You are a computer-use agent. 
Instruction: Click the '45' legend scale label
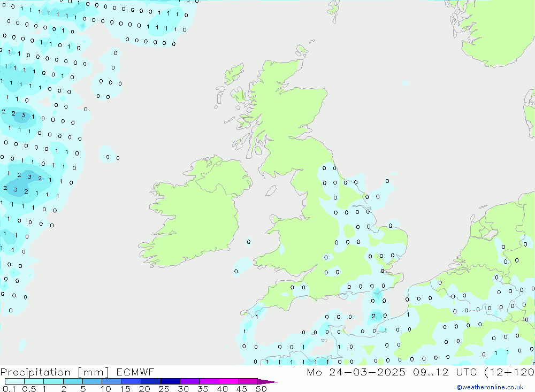(x=242, y=389)
